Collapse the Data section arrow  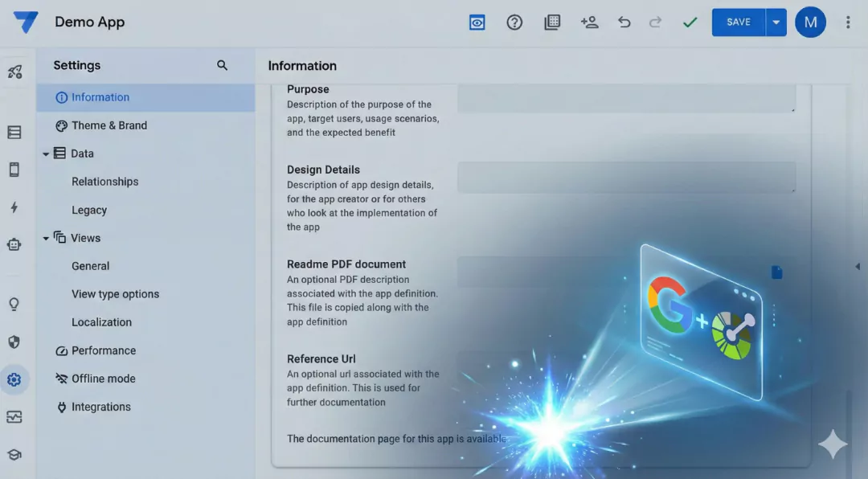(46, 154)
